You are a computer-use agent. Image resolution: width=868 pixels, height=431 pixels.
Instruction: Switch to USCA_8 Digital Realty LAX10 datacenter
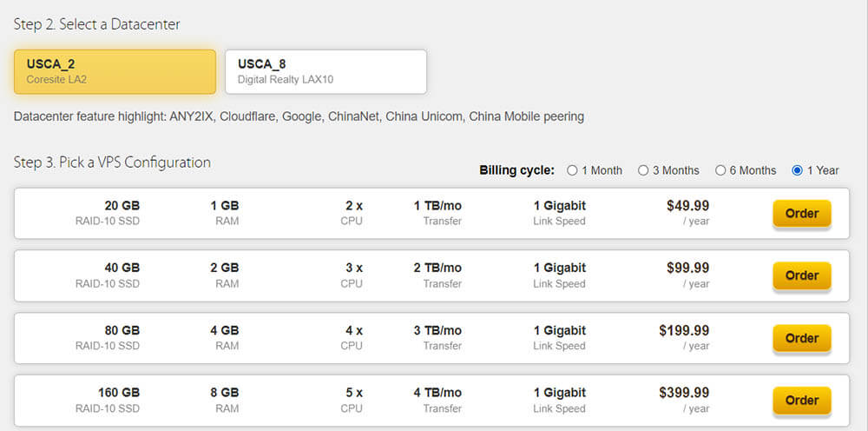click(325, 71)
